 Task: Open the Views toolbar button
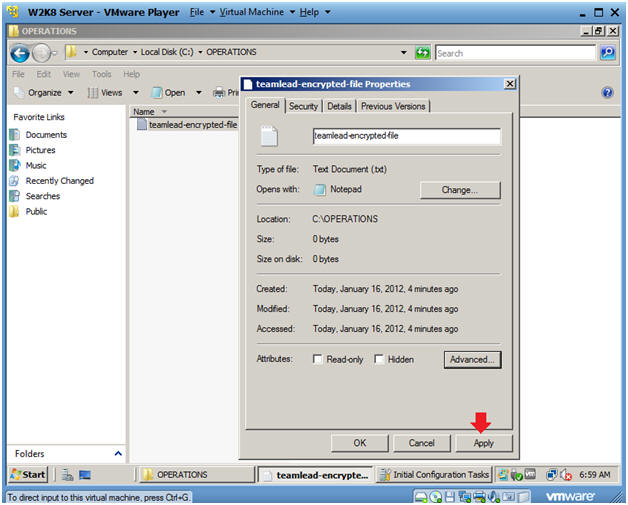105,93
